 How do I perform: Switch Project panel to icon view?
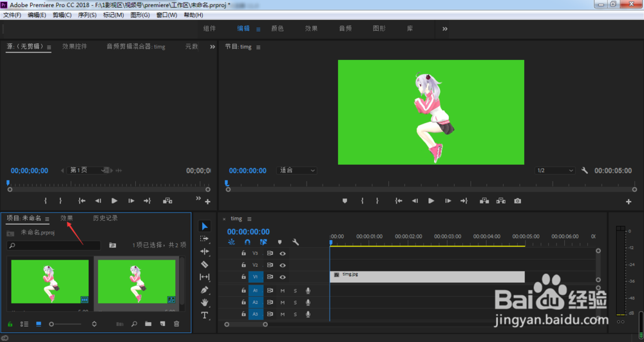click(x=39, y=324)
